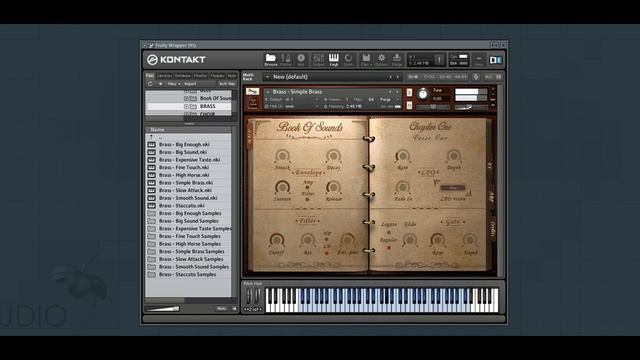
Task: Click the filter Cutoff knob
Action: tap(277, 240)
